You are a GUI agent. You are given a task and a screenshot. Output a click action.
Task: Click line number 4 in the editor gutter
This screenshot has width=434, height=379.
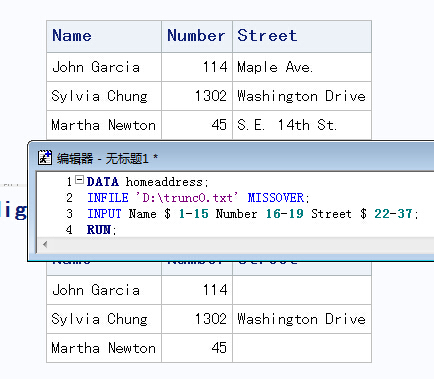69,230
